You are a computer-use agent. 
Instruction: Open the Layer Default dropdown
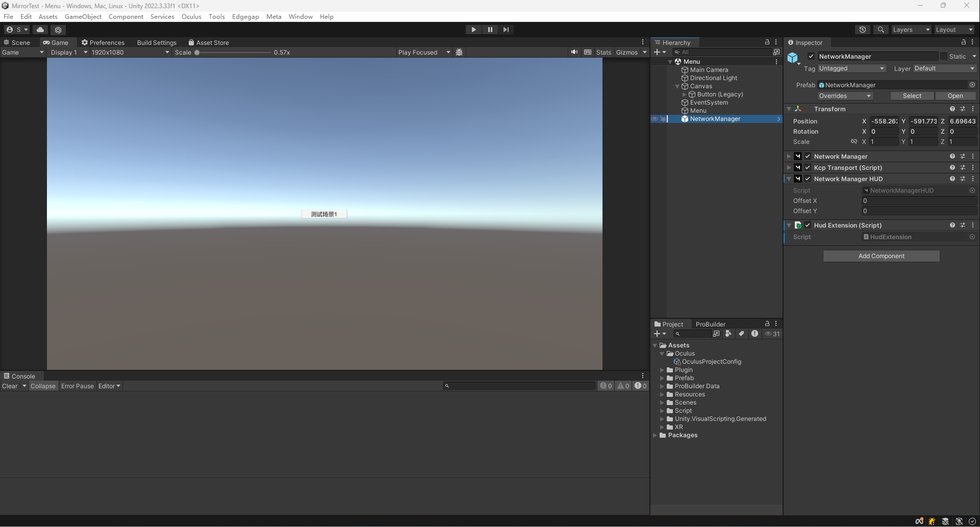(944, 68)
